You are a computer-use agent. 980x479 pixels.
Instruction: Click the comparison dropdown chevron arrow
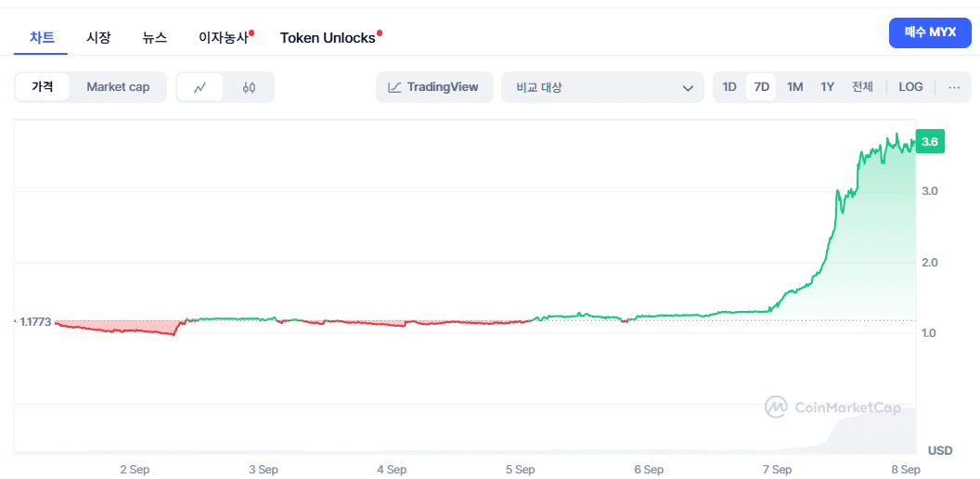point(688,88)
